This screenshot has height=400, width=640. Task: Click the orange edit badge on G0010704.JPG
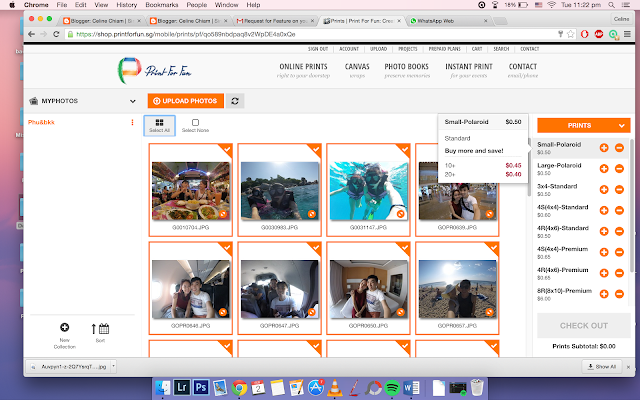coord(223,214)
